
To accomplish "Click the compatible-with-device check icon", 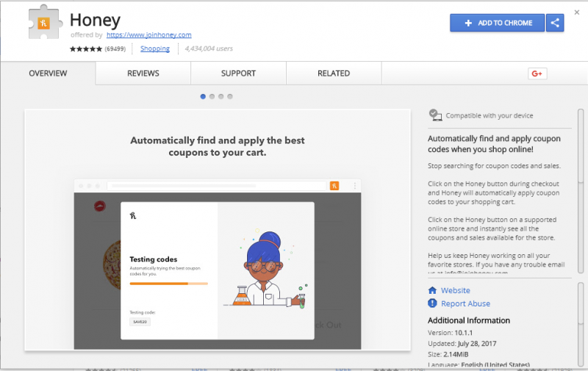I will (x=435, y=115).
